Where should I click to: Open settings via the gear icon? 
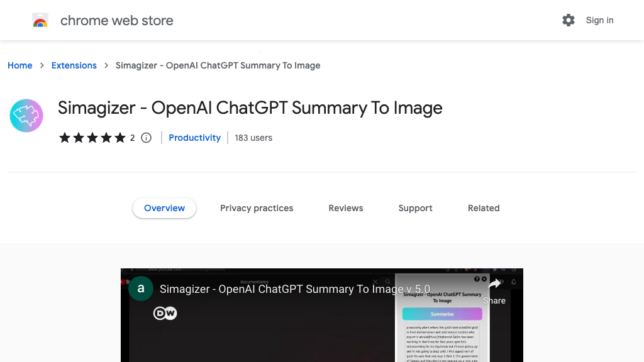click(x=569, y=20)
